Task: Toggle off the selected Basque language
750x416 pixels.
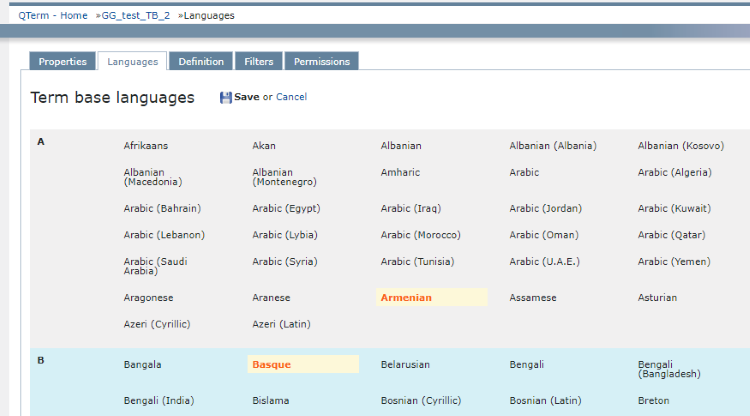Action: [x=271, y=365]
